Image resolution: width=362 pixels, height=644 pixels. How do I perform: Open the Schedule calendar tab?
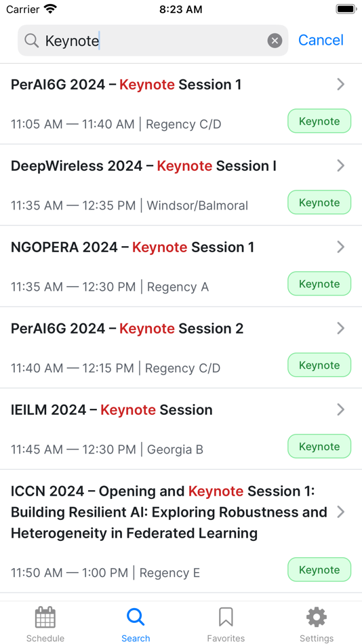point(45,624)
